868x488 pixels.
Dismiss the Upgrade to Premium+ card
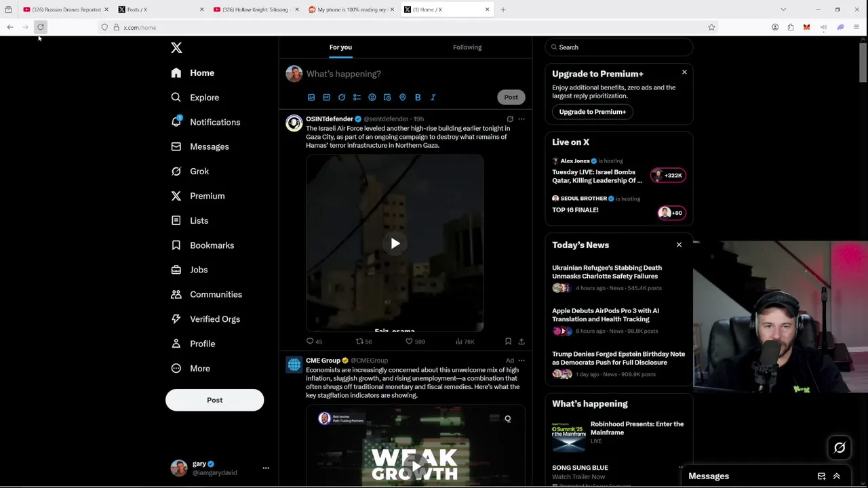(684, 72)
